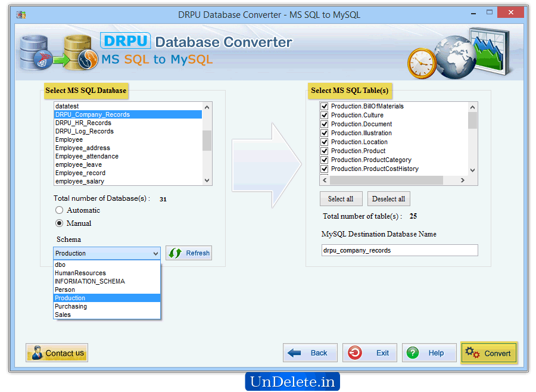Select employee_leave database

click(128, 165)
